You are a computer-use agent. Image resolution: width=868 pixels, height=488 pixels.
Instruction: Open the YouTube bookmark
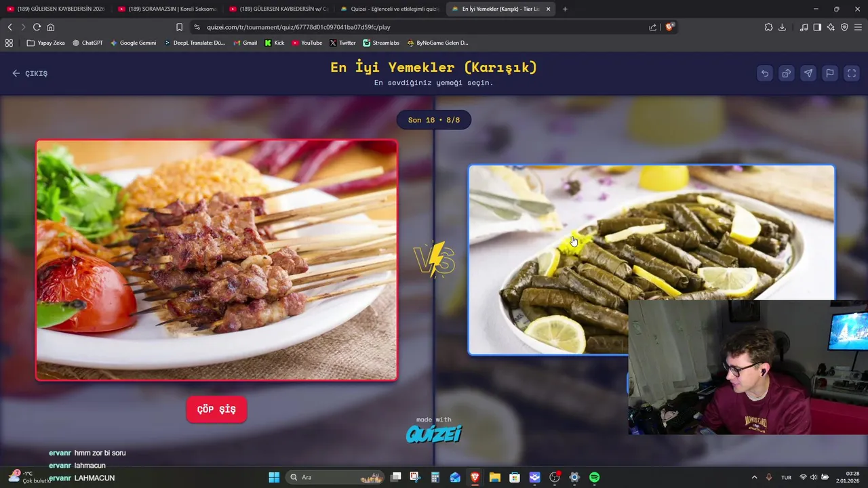307,43
